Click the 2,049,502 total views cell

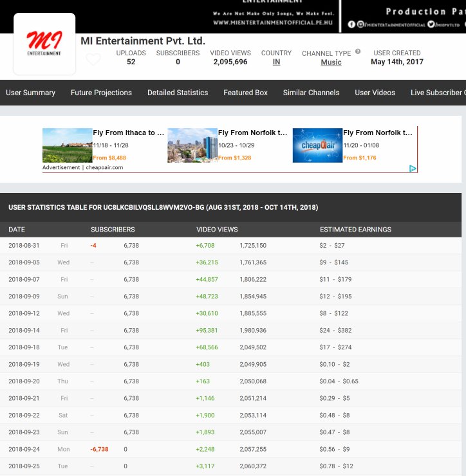pyautogui.click(x=253, y=347)
